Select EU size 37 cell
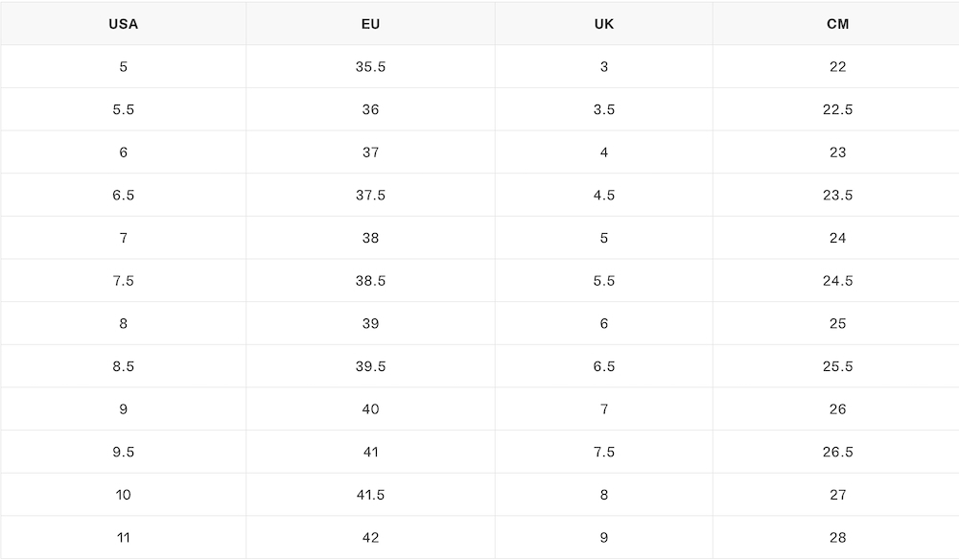959x560 pixels. click(370, 152)
